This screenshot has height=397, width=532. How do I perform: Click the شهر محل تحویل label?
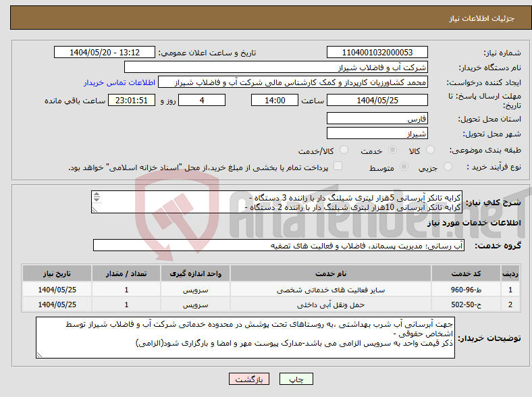coord(491,134)
